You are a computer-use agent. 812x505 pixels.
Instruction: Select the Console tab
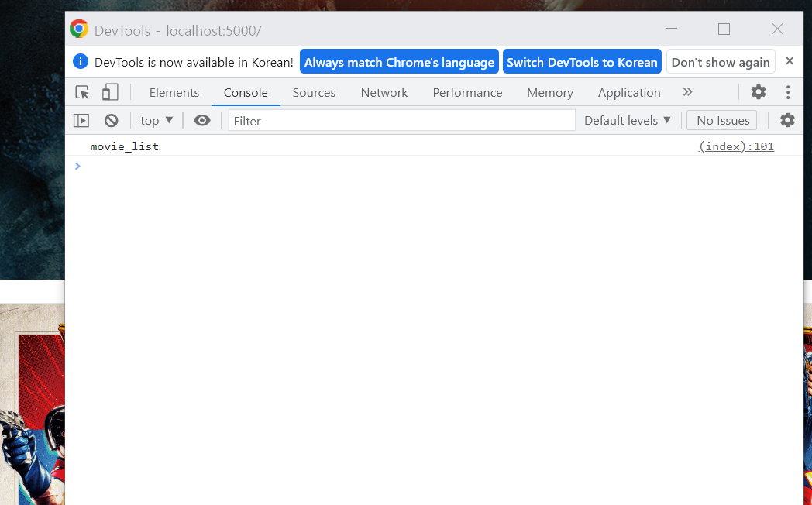(x=246, y=93)
